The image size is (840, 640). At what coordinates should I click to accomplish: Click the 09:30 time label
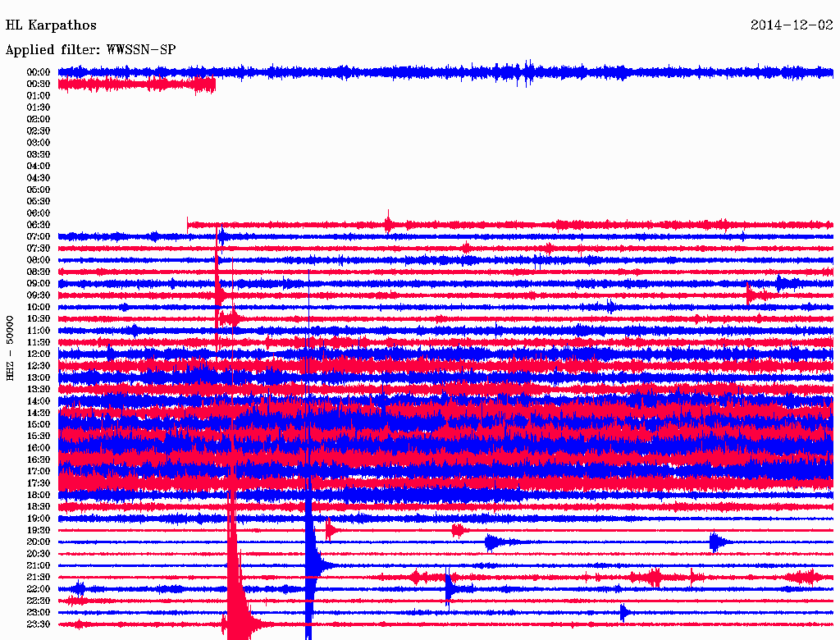point(39,296)
